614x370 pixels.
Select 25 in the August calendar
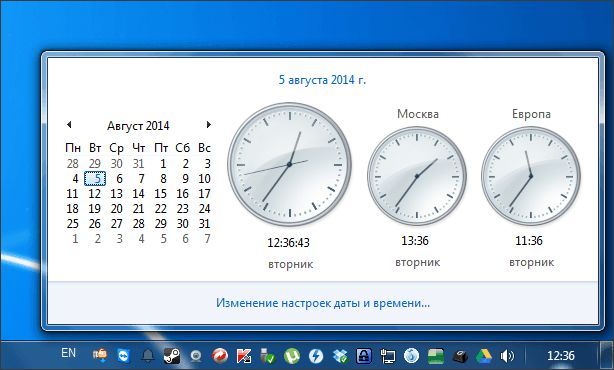(x=72, y=224)
